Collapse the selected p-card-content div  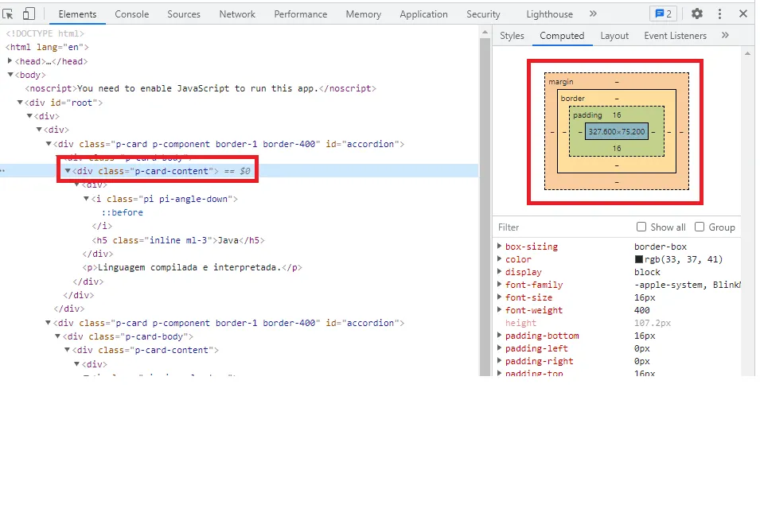click(68, 170)
